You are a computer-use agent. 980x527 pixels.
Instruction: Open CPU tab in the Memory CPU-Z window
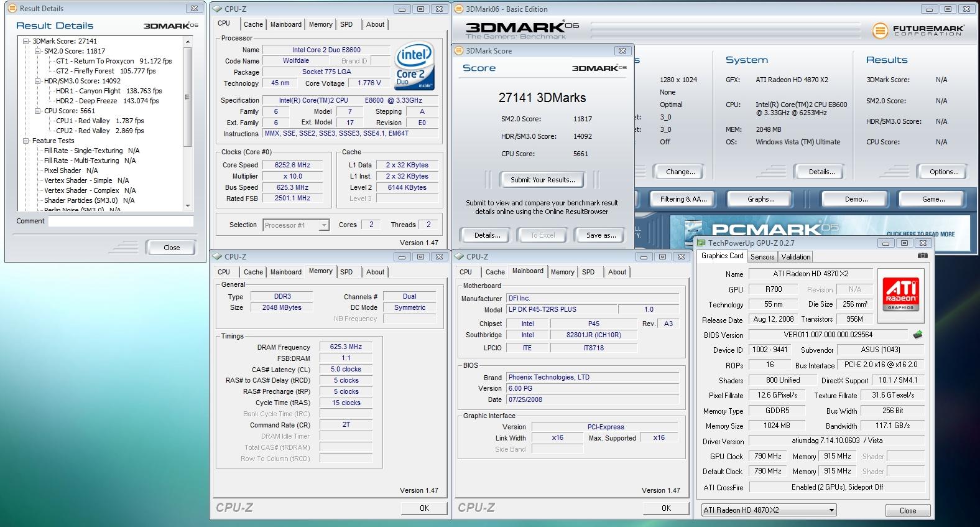pyautogui.click(x=224, y=272)
